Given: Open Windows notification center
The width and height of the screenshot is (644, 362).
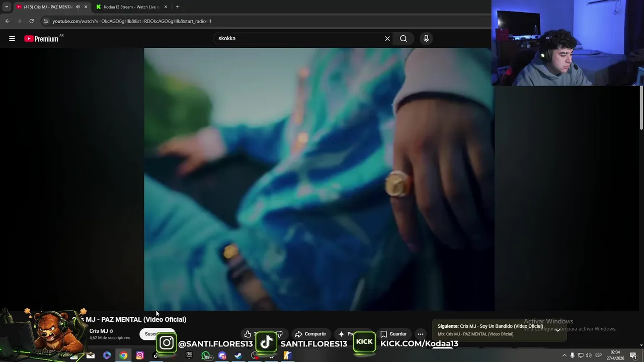Looking at the screenshot, I should [633, 355].
